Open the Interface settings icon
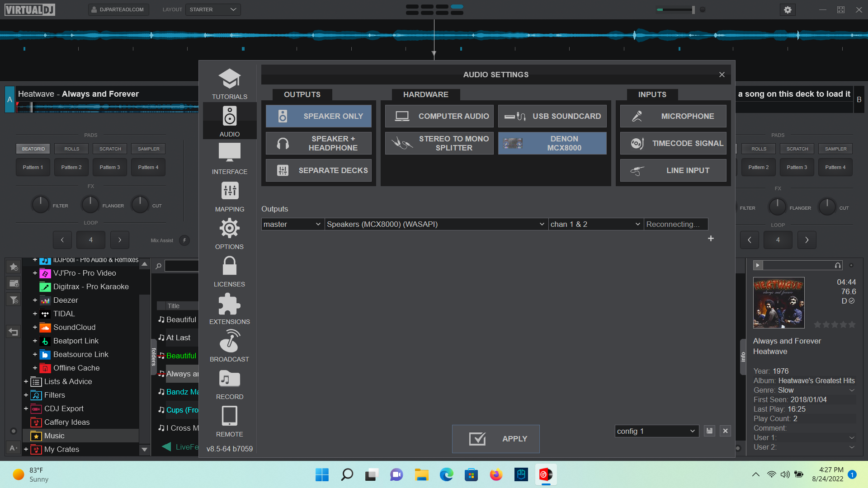The height and width of the screenshot is (488, 868). coord(229,153)
